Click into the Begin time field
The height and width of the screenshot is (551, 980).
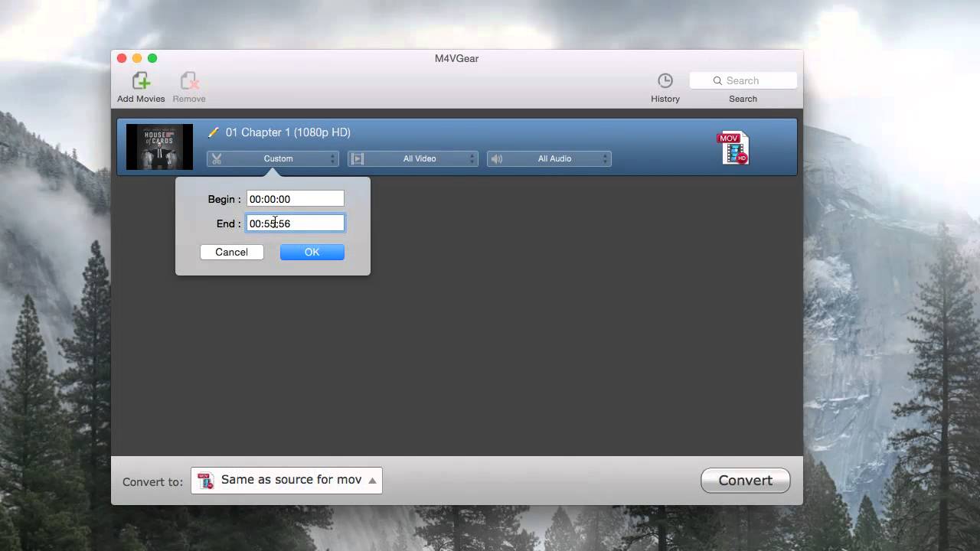(x=296, y=199)
